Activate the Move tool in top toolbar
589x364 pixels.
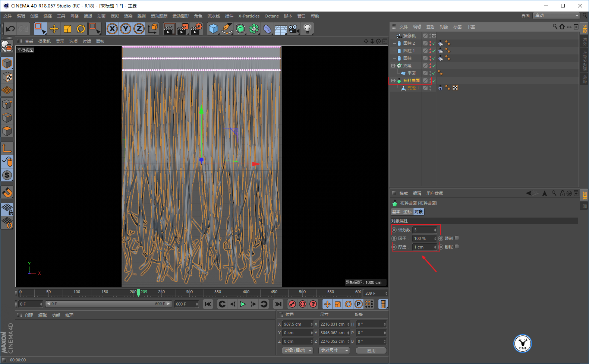click(x=54, y=29)
